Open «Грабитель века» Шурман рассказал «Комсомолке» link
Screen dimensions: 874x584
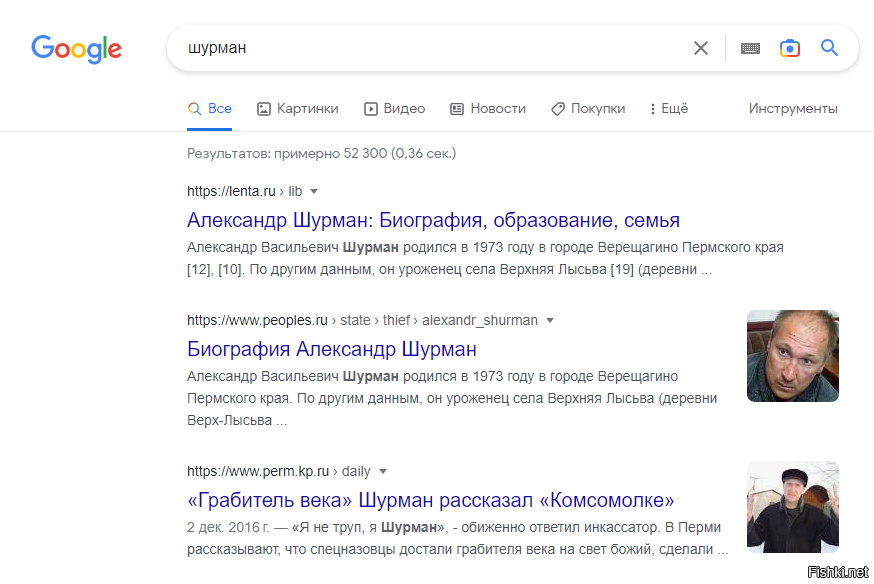click(x=430, y=500)
